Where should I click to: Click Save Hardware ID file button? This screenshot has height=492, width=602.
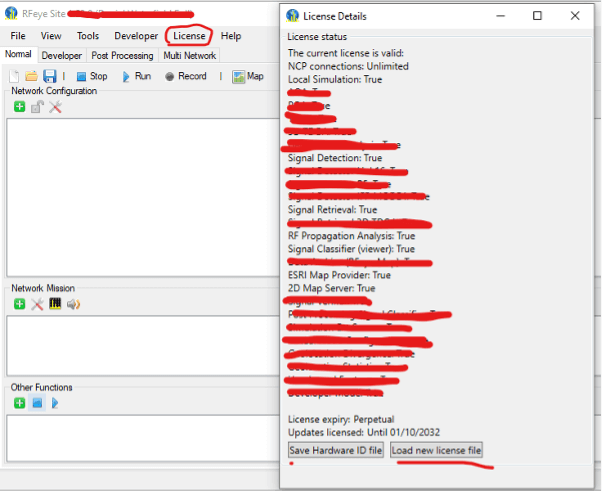pos(336,450)
